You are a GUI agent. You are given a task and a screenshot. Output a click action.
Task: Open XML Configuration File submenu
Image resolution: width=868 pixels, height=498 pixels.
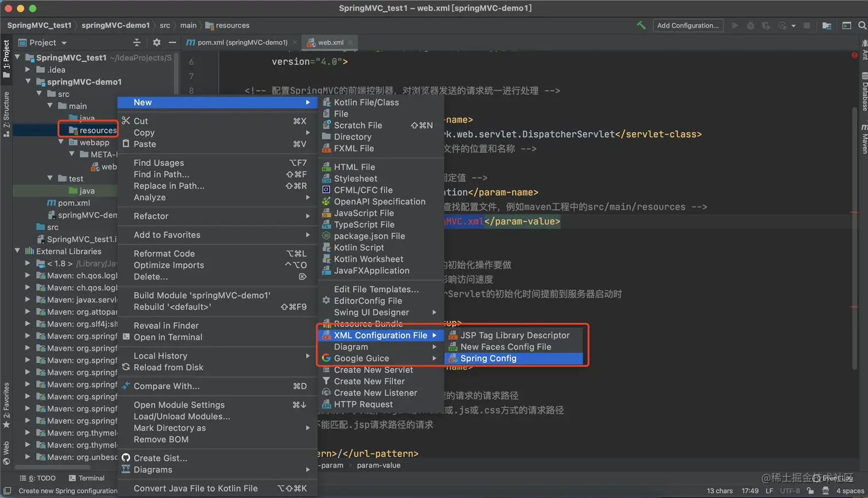381,335
